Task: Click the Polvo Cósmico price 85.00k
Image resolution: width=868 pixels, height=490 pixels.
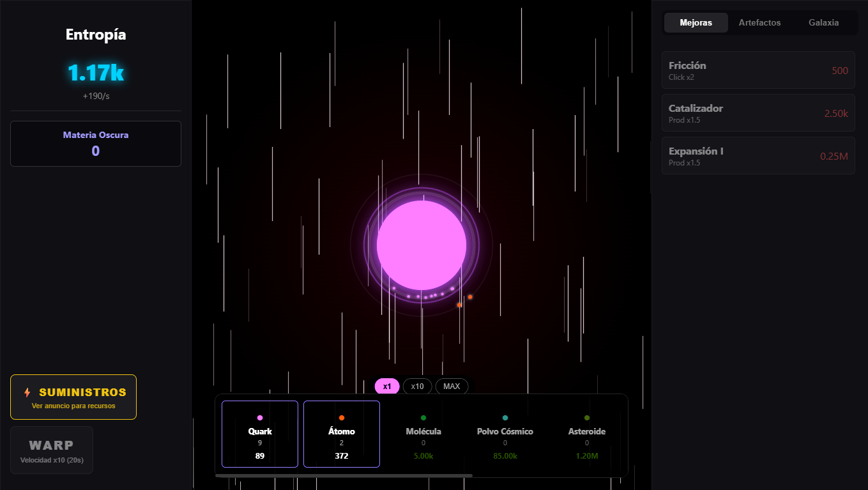Action: [505, 456]
